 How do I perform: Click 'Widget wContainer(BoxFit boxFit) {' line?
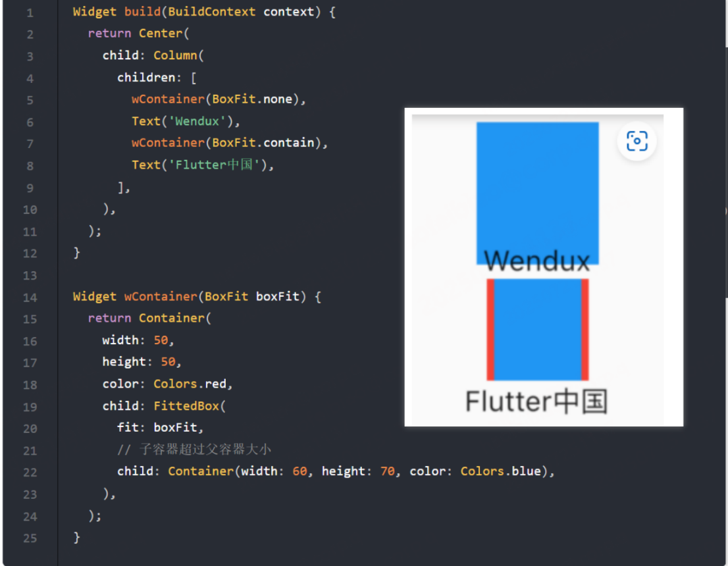pos(197,296)
